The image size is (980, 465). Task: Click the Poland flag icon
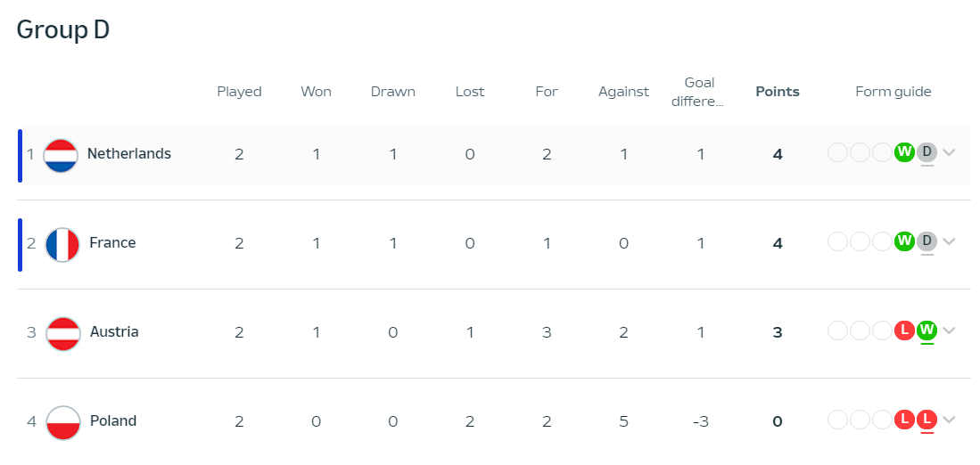click(x=62, y=421)
